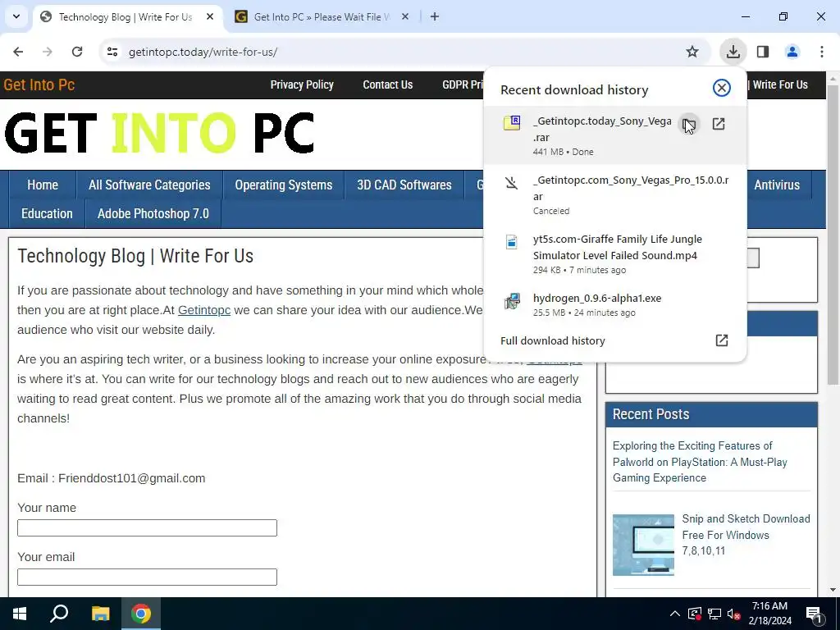
Task: Show hidden system tray icons
Action: click(x=675, y=614)
